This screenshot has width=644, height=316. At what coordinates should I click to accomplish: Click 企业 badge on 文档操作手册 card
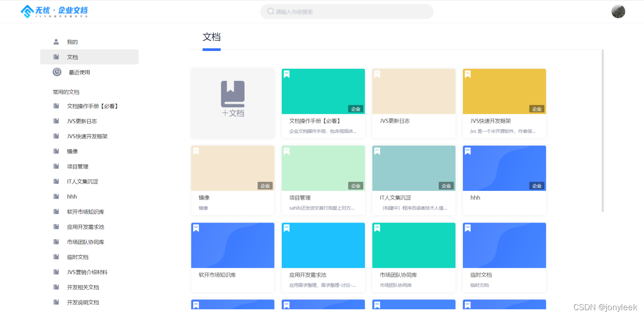(x=356, y=109)
